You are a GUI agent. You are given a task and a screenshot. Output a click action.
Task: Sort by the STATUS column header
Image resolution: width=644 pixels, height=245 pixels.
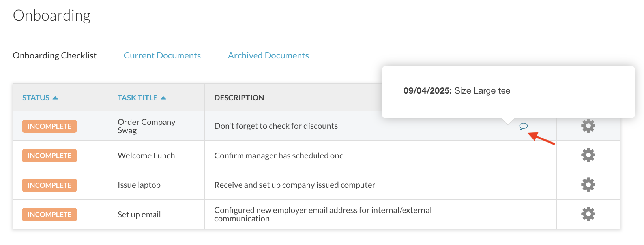click(x=36, y=98)
